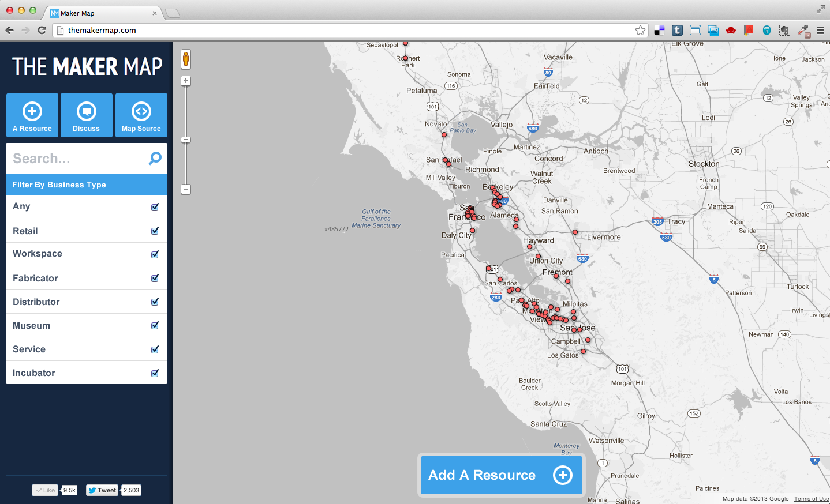This screenshot has height=504, width=830.
Task: Open a new browser tab
Action: tap(173, 13)
